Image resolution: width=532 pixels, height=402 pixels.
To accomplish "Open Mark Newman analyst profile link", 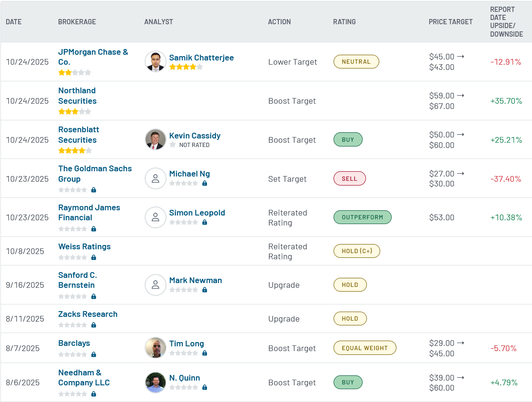I will click(196, 280).
